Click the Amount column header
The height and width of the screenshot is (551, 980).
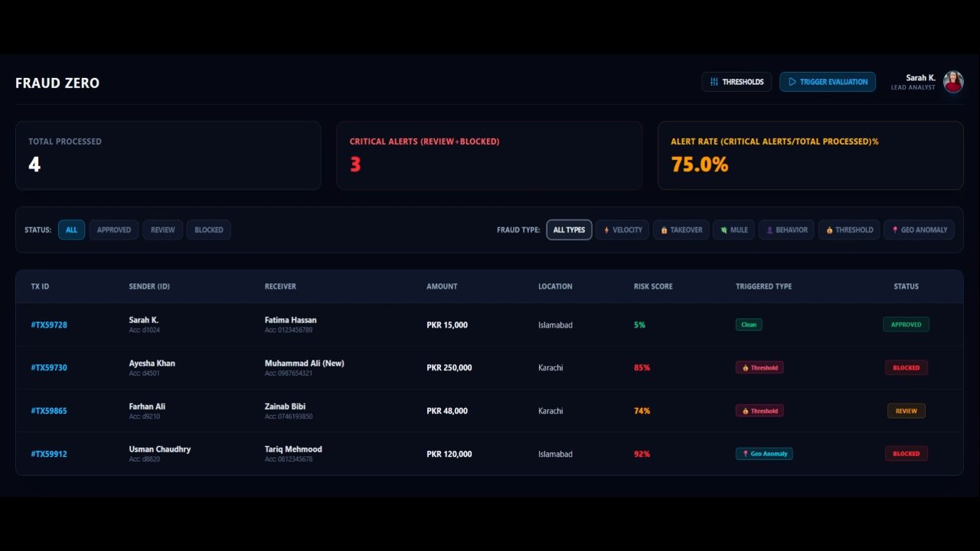[x=442, y=286]
